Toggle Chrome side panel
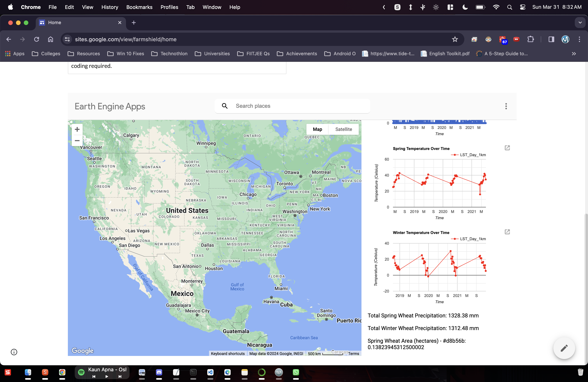The height and width of the screenshot is (382, 588). point(551,39)
